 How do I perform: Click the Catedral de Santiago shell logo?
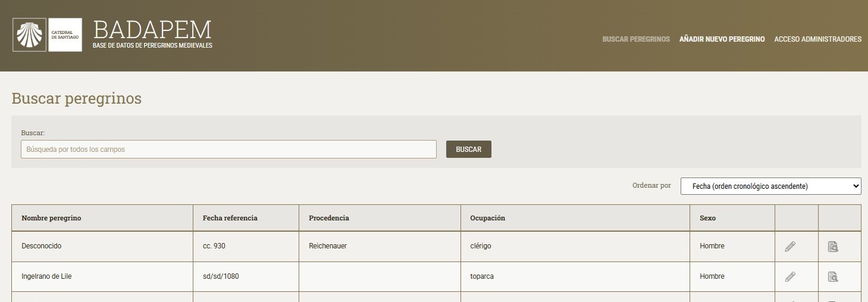[x=47, y=35]
